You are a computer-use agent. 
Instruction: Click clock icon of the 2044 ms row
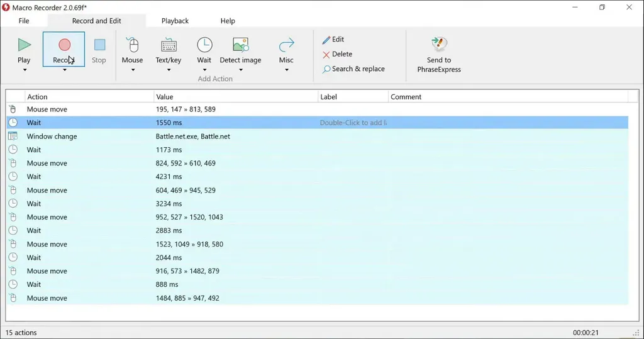coord(13,257)
